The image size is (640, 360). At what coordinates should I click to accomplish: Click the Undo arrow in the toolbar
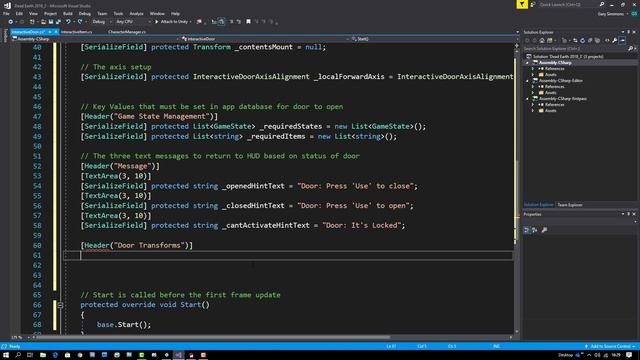[x=68, y=22]
